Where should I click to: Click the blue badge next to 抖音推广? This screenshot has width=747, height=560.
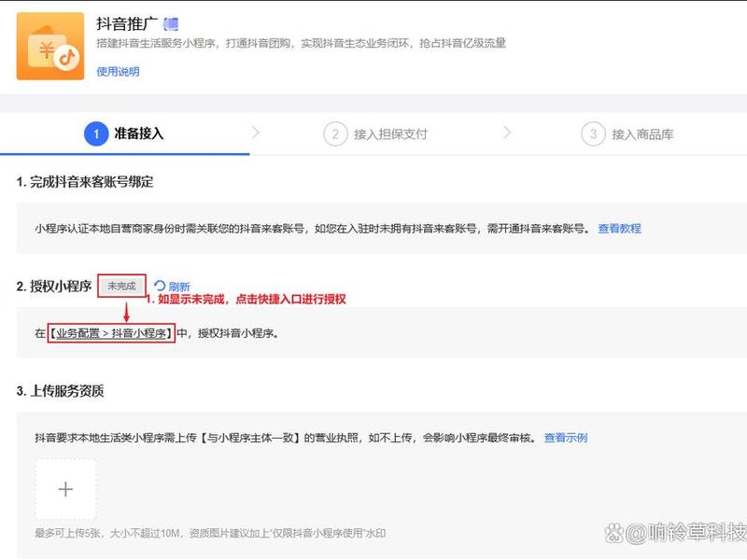pos(171,23)
